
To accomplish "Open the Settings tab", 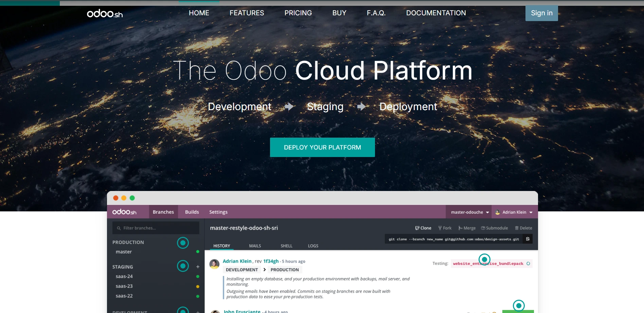I will click(x=218, y=212).
